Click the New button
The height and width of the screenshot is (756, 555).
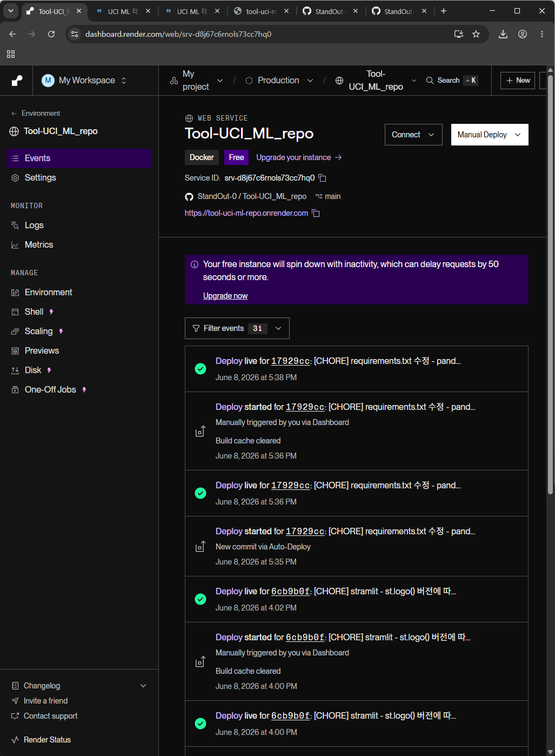point(518,81)
